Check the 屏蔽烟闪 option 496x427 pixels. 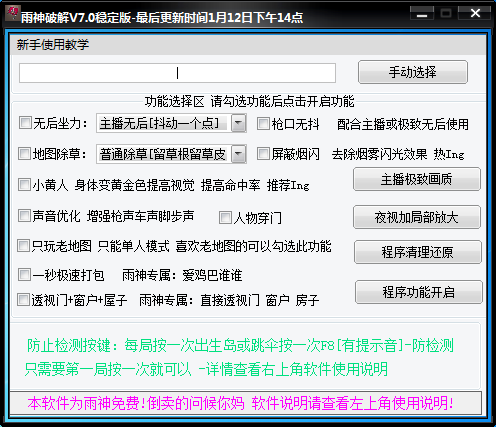(x=263, y=154)
